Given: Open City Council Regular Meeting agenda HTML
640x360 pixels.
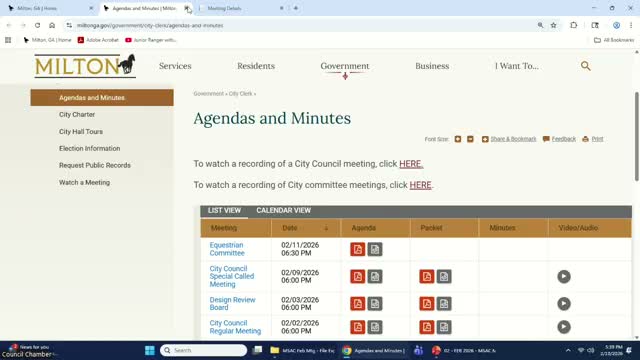Looking at the screenshot, I should point(375,327).
